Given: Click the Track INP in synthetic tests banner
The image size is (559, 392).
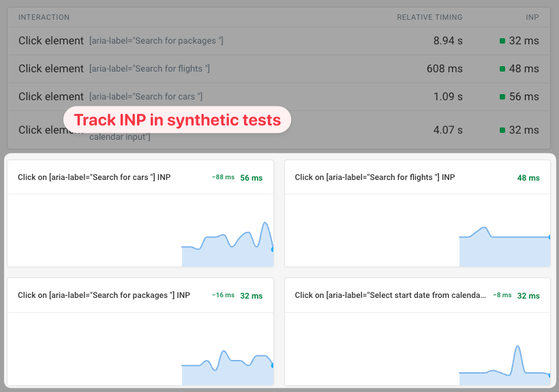Looking at the screenshot, I should pos(177,120).
